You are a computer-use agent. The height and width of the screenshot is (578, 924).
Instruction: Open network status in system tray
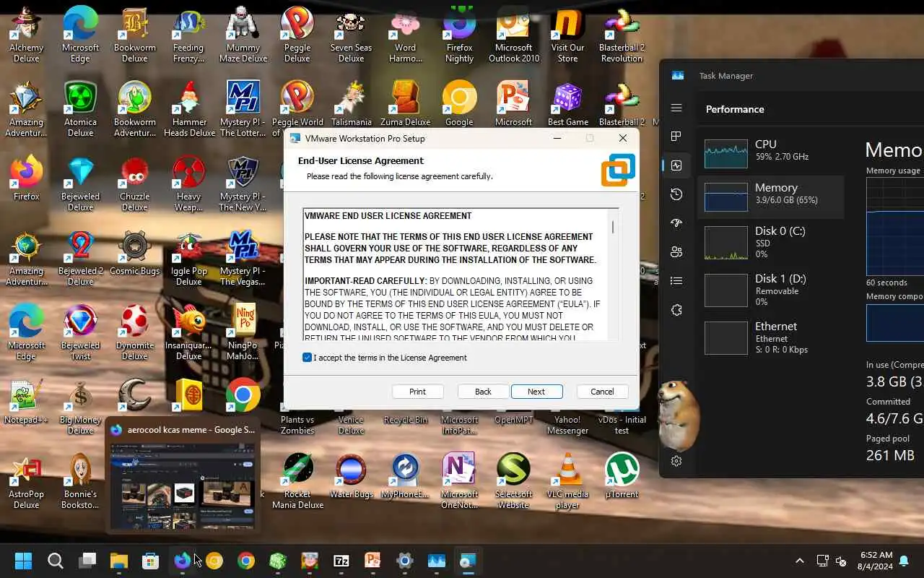pyautogui.click(x=822, y=561)
